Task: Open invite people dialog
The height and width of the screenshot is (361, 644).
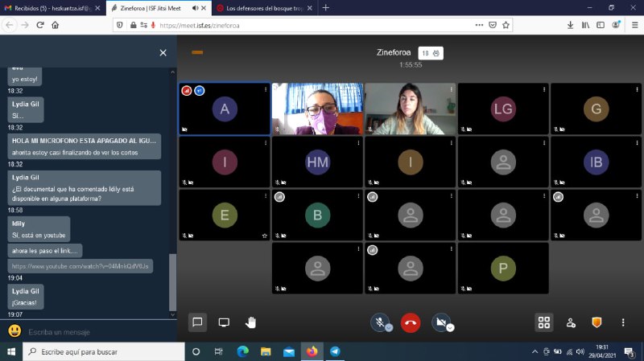Action: pyautogui.click(x=571, y=322)
